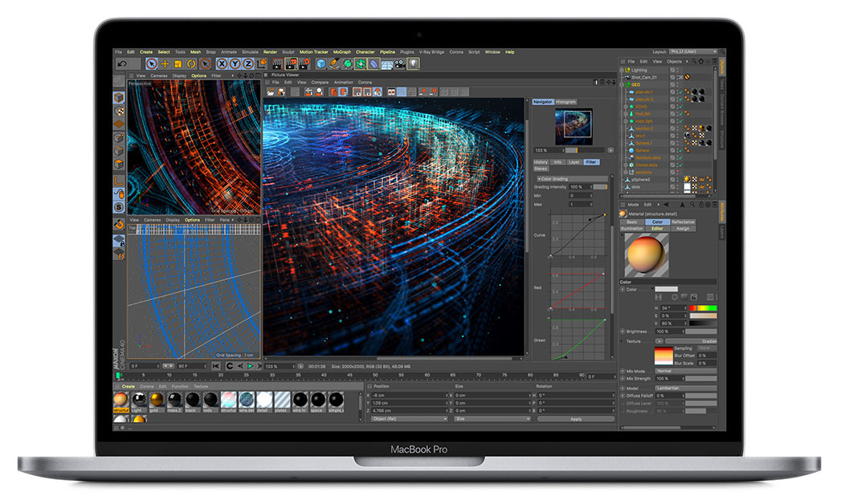
Task: Add a Cube primitive object
Action: [x=321, y=63]
